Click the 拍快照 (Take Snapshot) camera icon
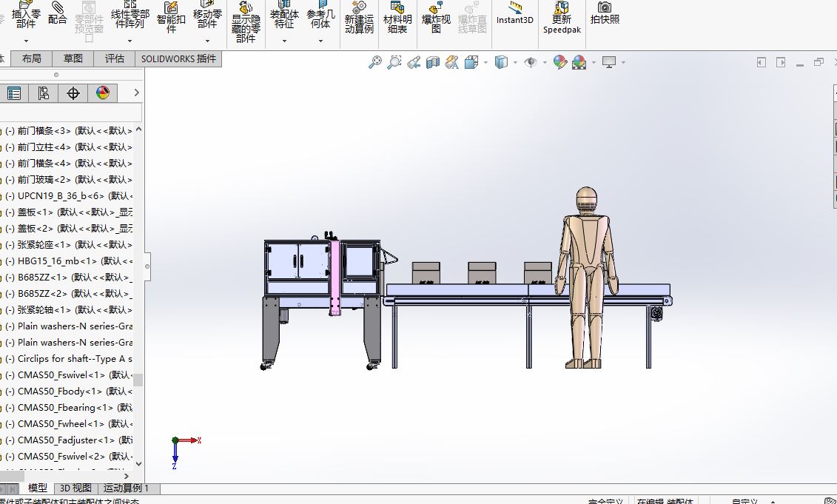 coord(605,13)
